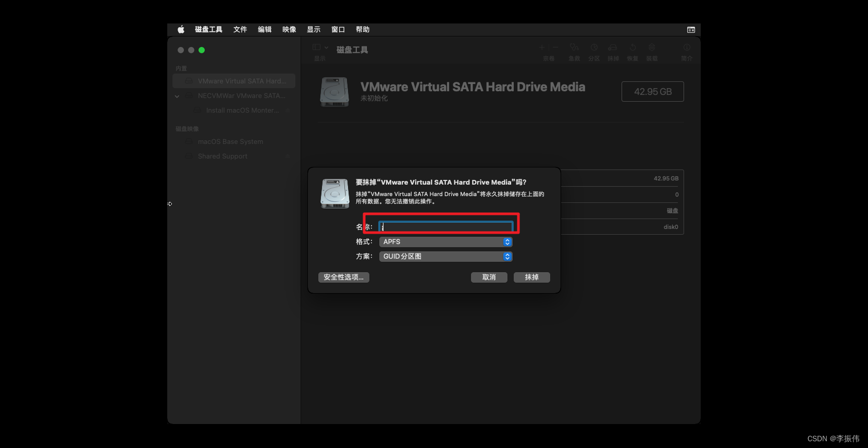Click the Erase (抹掉) toolbar icon
The image size is (868, 448).
613,47
